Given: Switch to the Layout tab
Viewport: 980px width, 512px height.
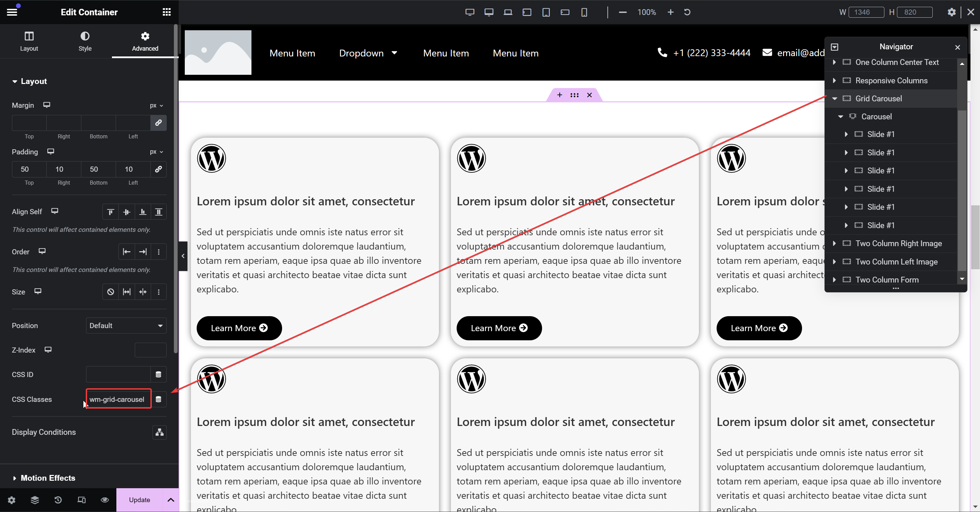Looking at the screenshot, I should tap(29, 41).
